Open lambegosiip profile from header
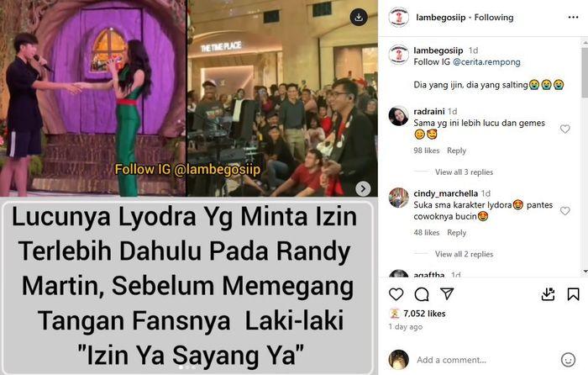588x375 pixels. coord(441,18)
